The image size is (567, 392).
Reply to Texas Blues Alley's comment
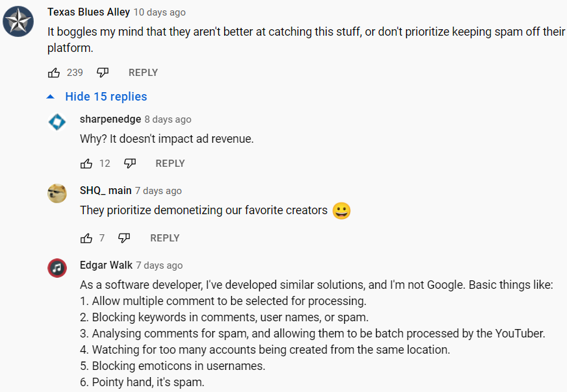(x=143, y=73)
